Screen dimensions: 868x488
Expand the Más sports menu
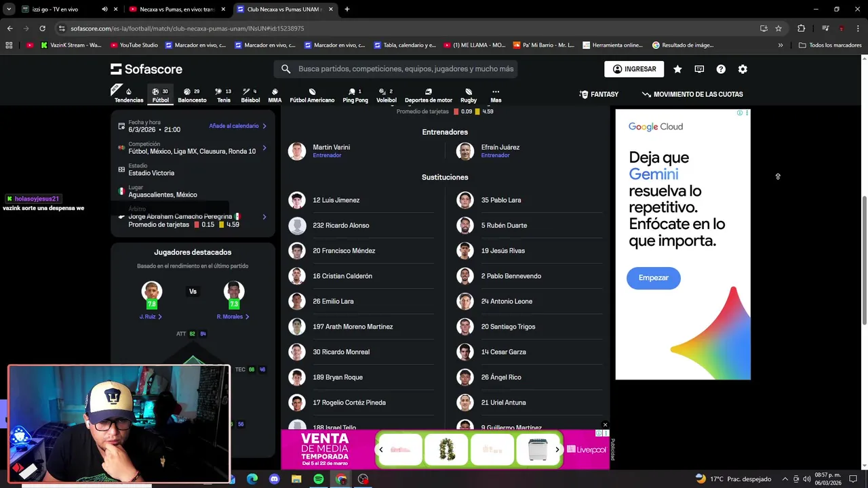(496, 95)
